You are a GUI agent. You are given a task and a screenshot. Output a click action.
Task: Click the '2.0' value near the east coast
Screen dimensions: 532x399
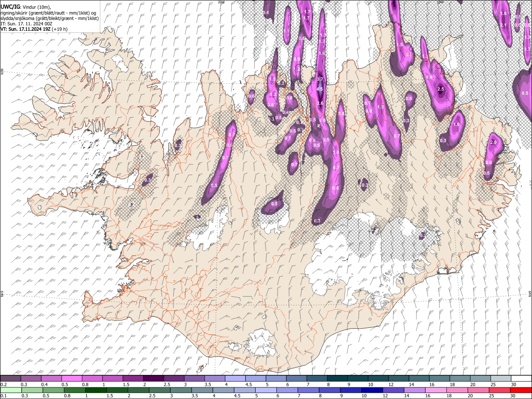pyautogui.click(x=494, y=143)
